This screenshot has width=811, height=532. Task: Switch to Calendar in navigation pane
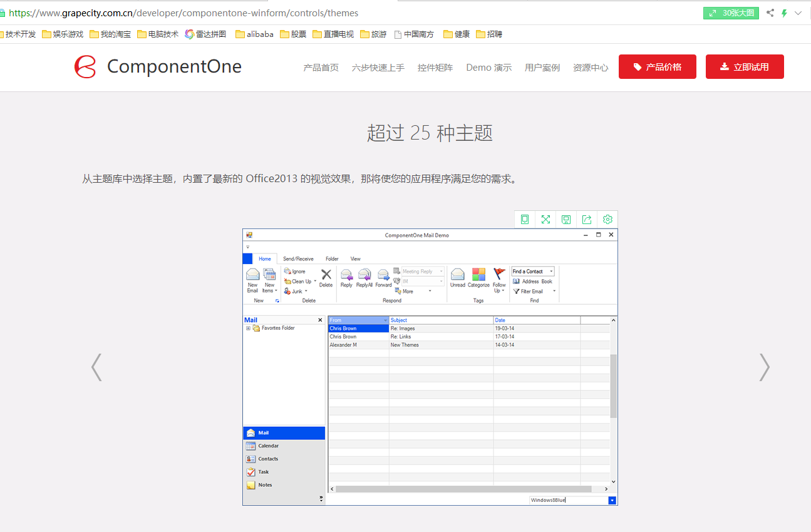point(284,446)
